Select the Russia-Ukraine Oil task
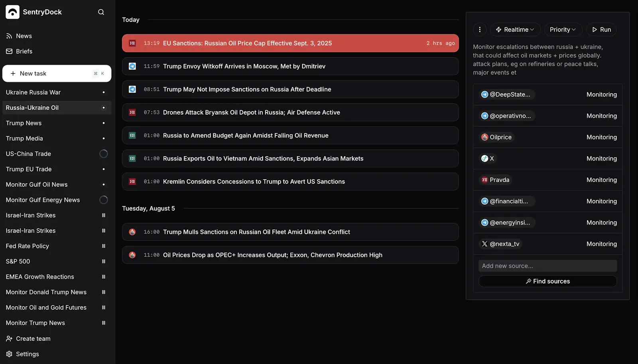 tap(57, 108)
